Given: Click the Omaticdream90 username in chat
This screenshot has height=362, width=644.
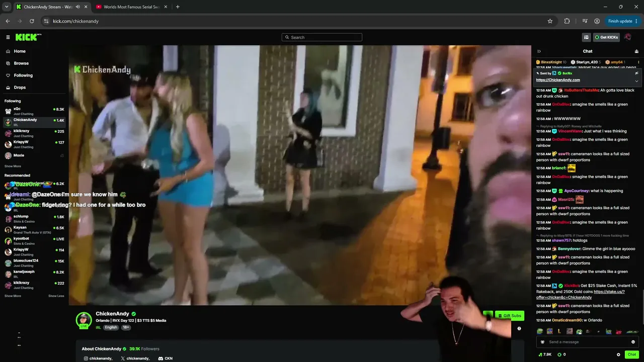Looking at the screenshot, I should click(x=567, y=320).
